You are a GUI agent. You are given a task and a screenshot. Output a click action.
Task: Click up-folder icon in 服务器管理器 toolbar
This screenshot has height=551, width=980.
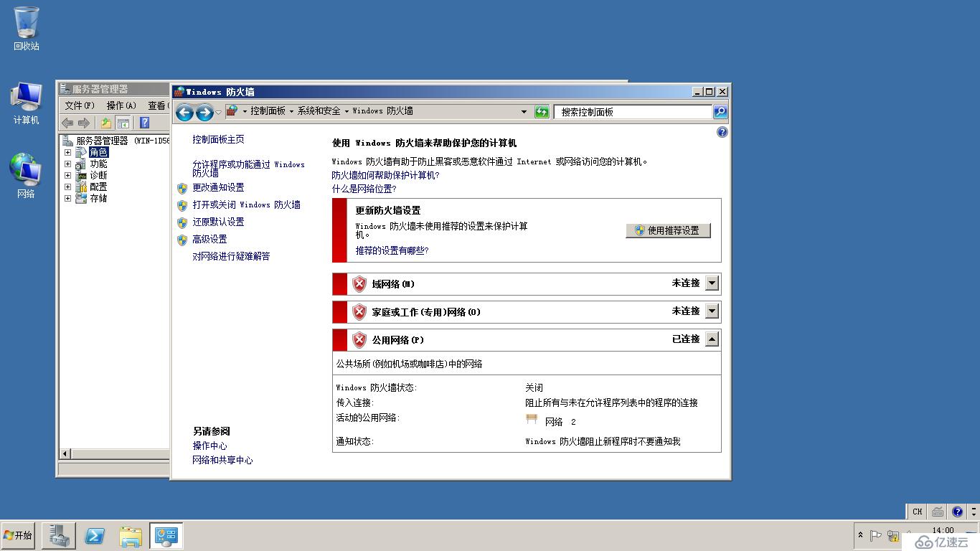[x=105, y=123]
